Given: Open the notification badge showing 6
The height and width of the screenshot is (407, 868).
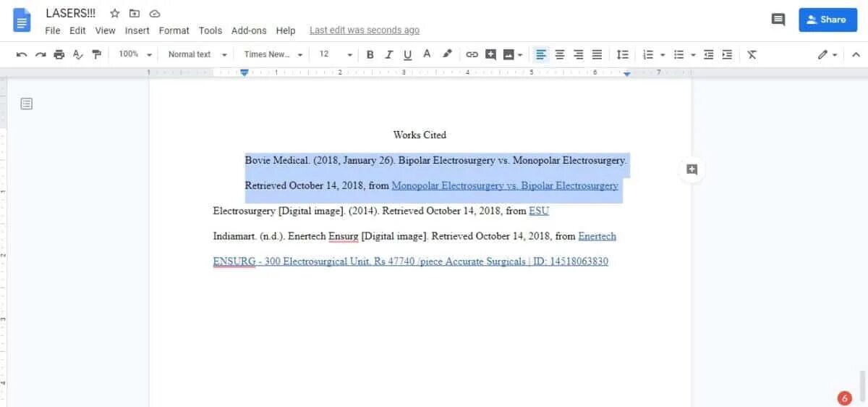Looking at the screenshot, I should [844, 398].
